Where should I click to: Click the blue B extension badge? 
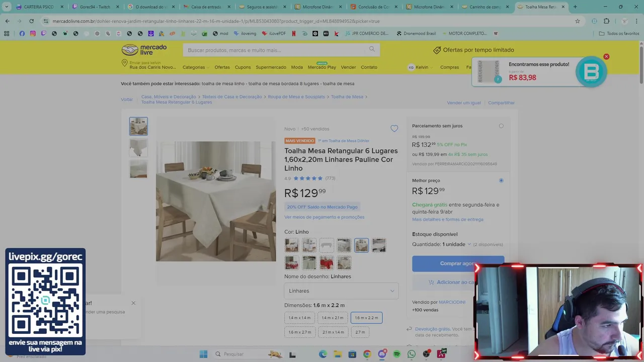[591, 72]
